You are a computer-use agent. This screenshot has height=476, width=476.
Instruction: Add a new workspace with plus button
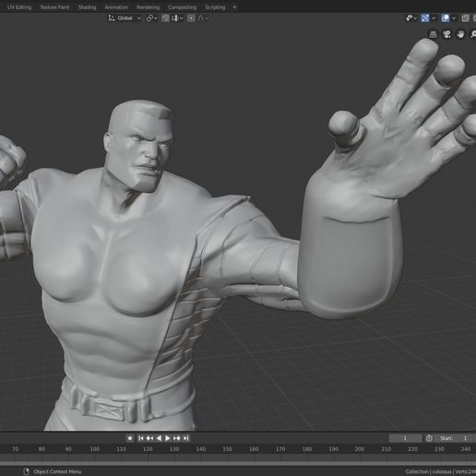(x=234, y=7)
